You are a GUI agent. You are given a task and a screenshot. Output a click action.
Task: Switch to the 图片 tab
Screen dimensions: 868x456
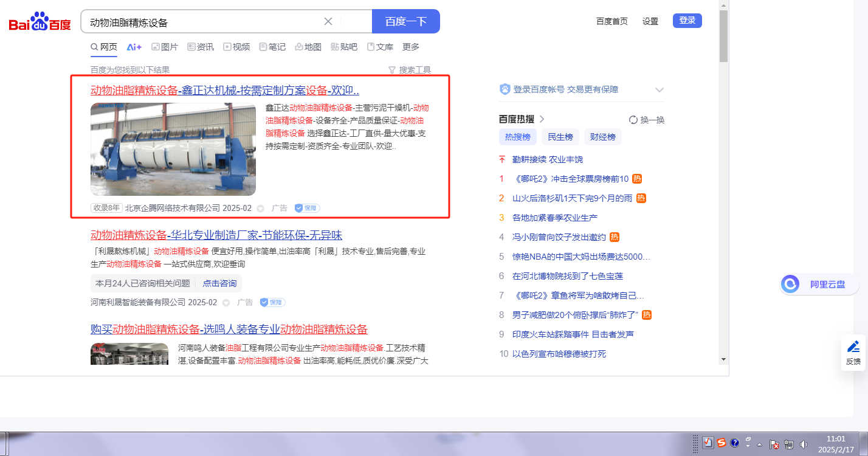click(x=165, y=47)
